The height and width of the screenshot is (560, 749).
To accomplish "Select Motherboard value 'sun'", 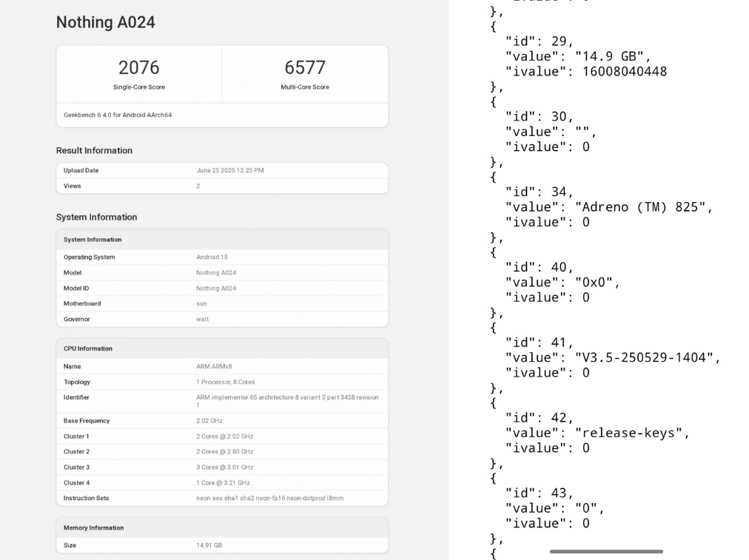I will [201, 303].
